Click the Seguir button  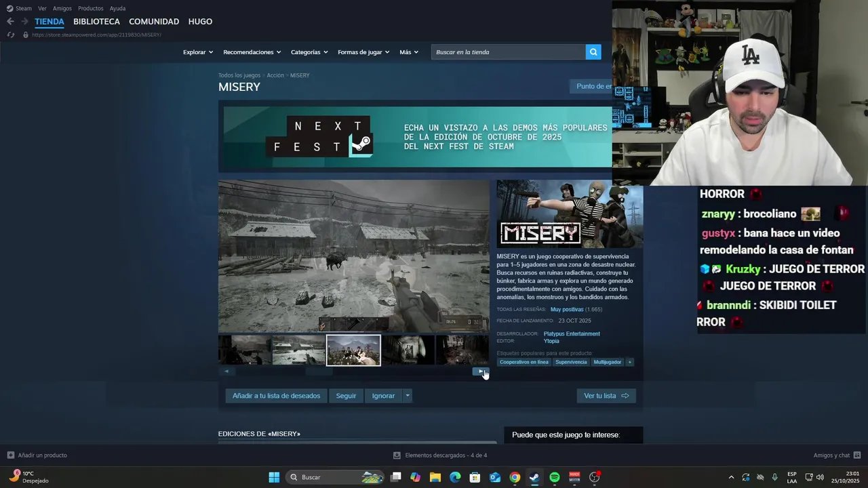click(346, 396)
